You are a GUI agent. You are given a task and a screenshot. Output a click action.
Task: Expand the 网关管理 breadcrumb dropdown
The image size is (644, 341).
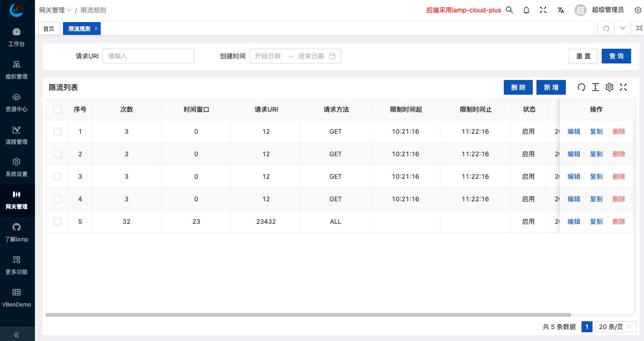(69, 10)
